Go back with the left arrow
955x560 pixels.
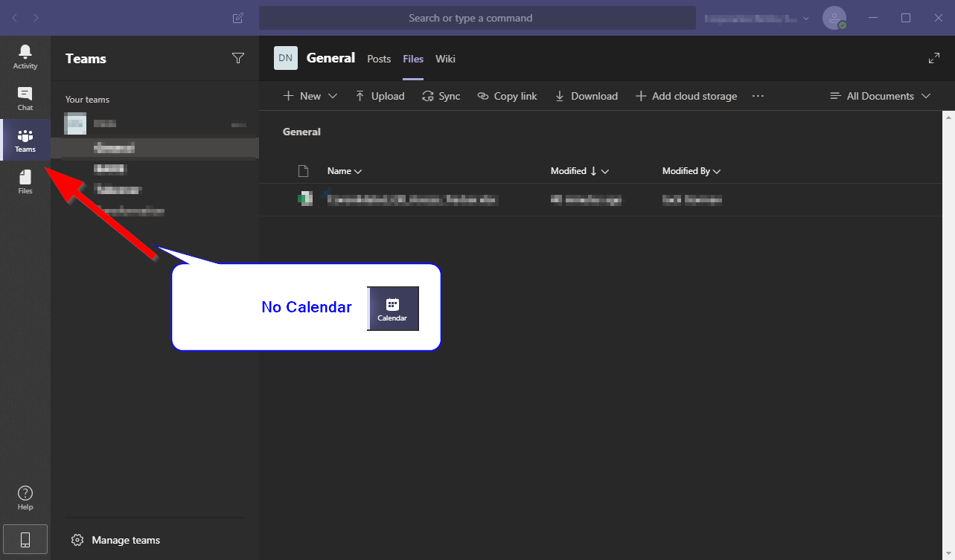[15, 18]
